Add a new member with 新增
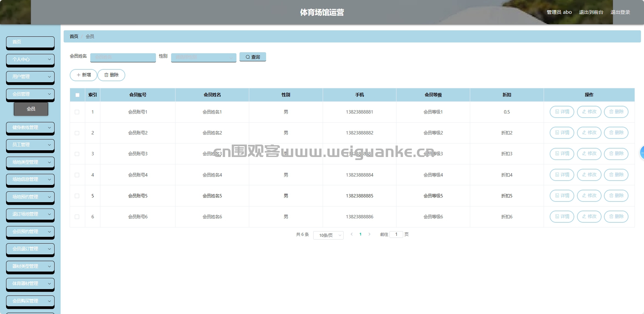Screen dimensions: 644x314 pyautogui.click(x=84, y=75)
